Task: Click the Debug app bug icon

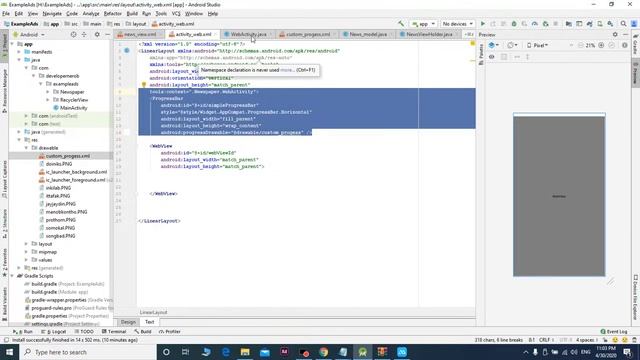Action: pyautogui.click(x=514, y=24)
